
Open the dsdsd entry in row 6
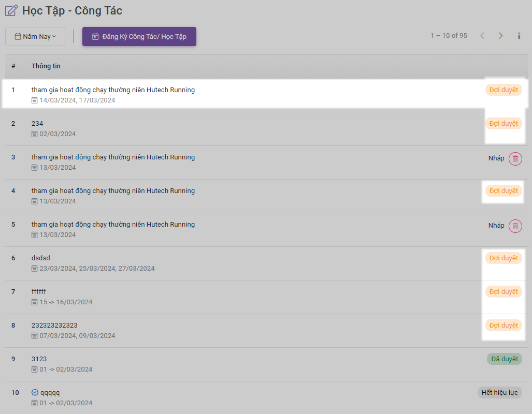[41, 258]
